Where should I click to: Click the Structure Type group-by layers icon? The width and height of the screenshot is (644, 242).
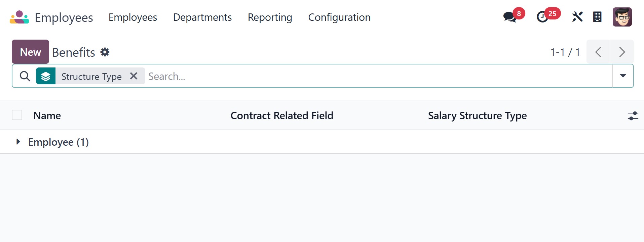tap(46, 76)
